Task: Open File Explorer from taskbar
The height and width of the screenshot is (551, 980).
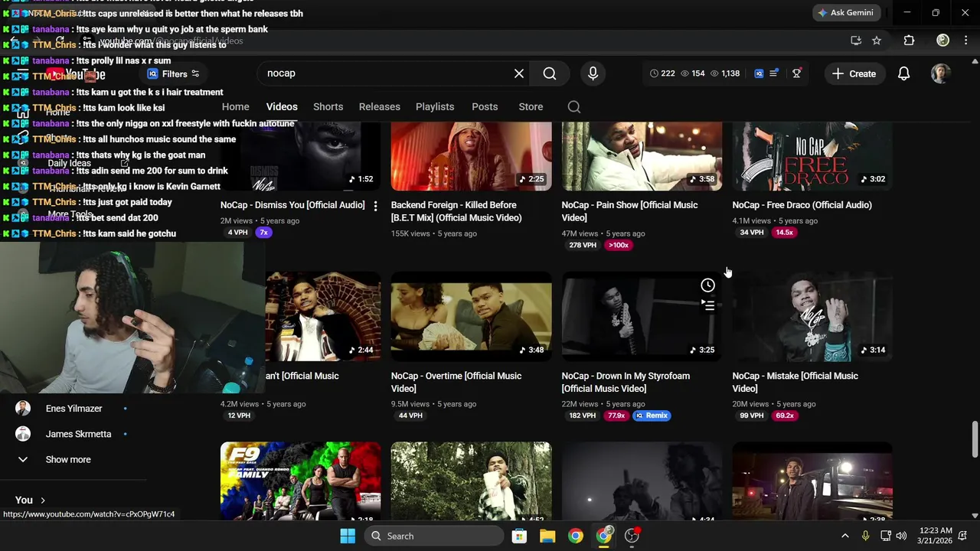Action: pos(547,536)
